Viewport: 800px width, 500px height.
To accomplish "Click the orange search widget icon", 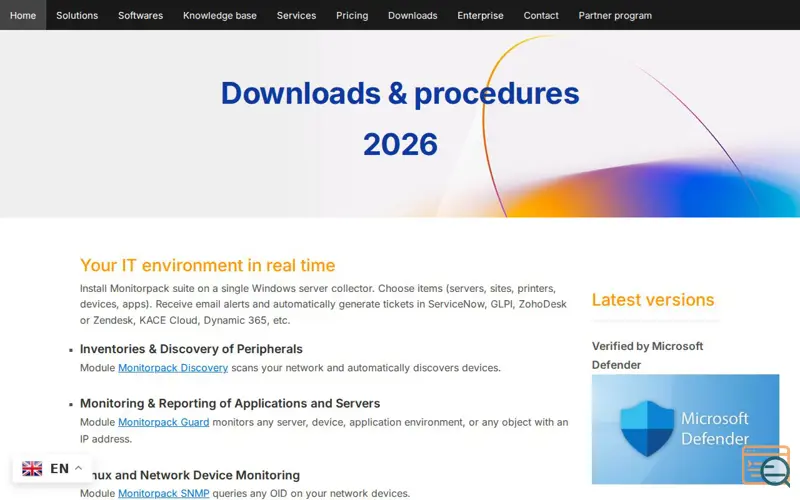I will [x=766, y=465].
